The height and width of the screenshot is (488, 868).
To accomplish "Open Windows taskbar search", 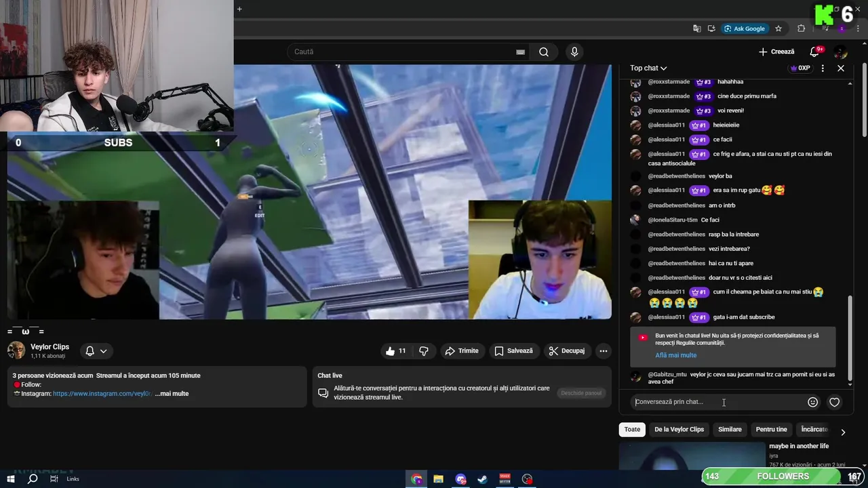I will pyautogui.click(x=33, y=479).
